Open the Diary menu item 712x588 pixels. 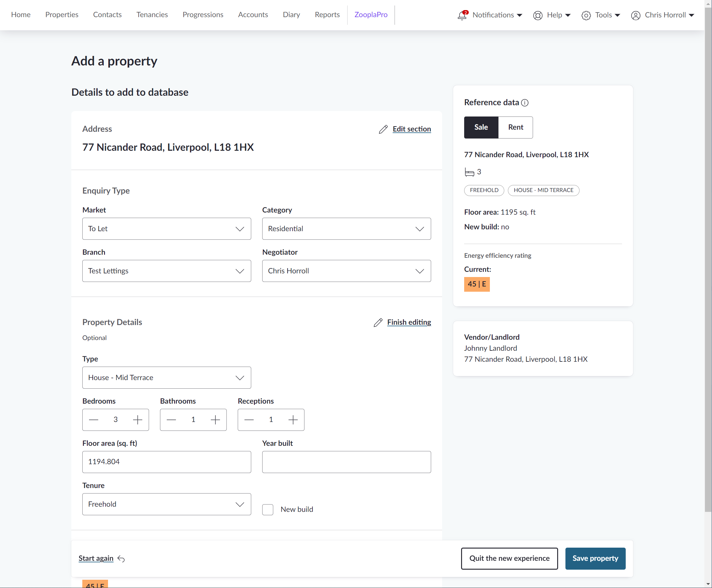[x=292, y=15]
